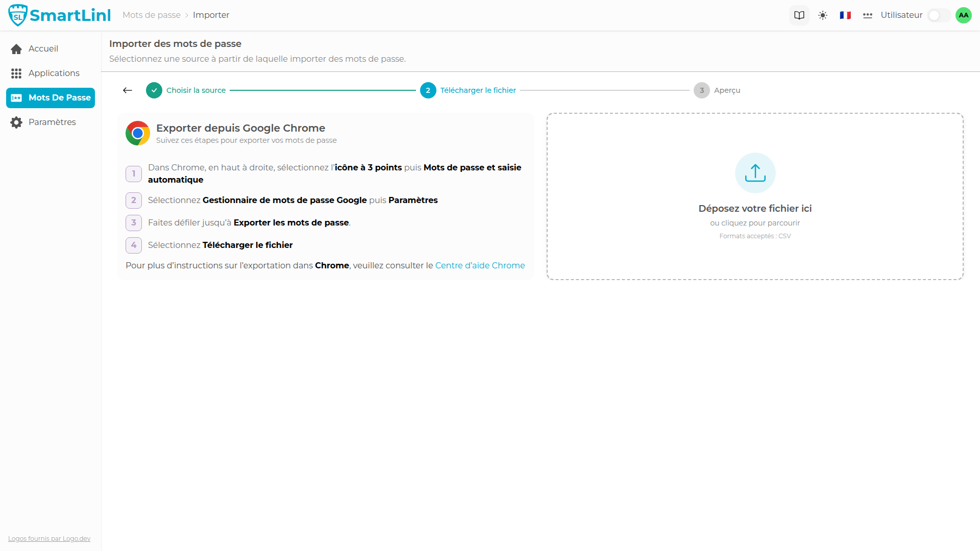Open Logos fournis par Logo.dev link
This screenshot has width=980, height=551.
[x=49, y=539]
